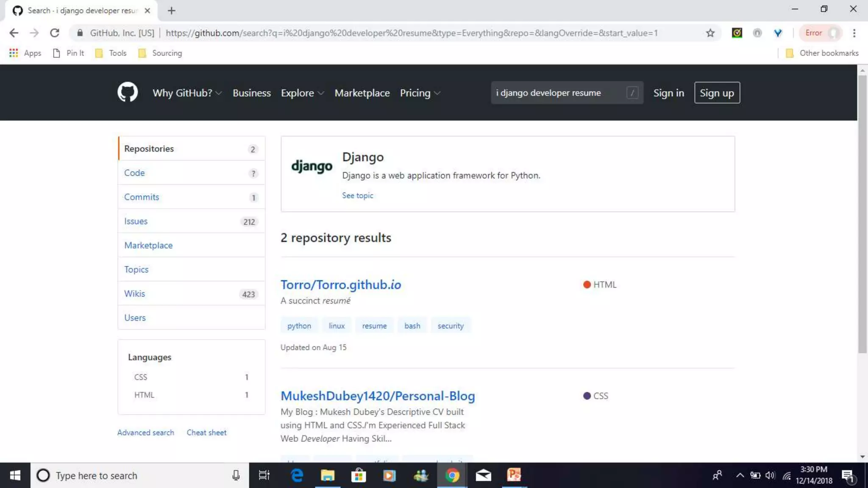Filter results by CSS language
868x488 pixels.
(141, 377)
